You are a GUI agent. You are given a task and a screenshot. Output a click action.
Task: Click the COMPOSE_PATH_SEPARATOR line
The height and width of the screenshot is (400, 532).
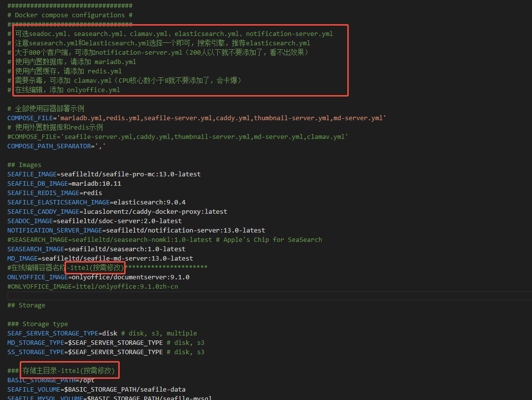pyautogui.click(x=56, y=146)
